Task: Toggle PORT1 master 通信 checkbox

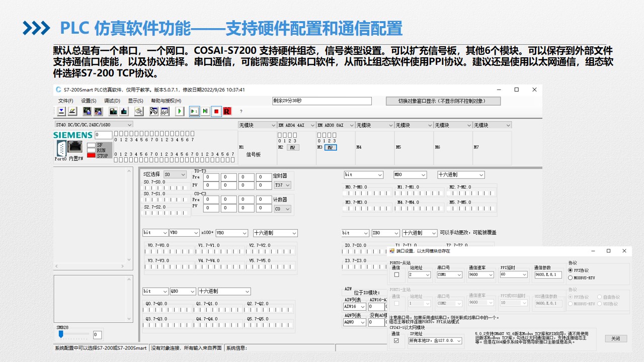Action: coord(396,303)
